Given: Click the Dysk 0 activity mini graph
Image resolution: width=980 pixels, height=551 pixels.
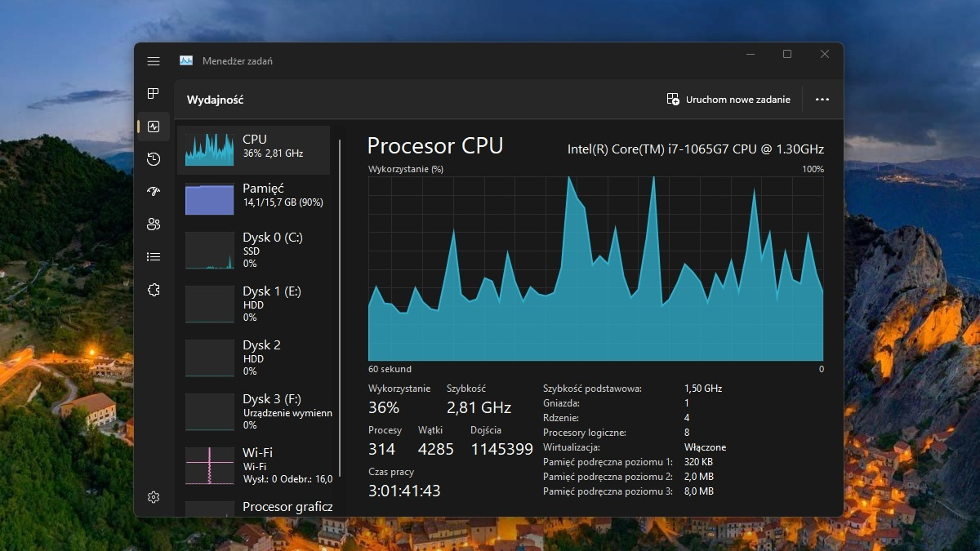Looking at the screenshot, I should (210, 250).
